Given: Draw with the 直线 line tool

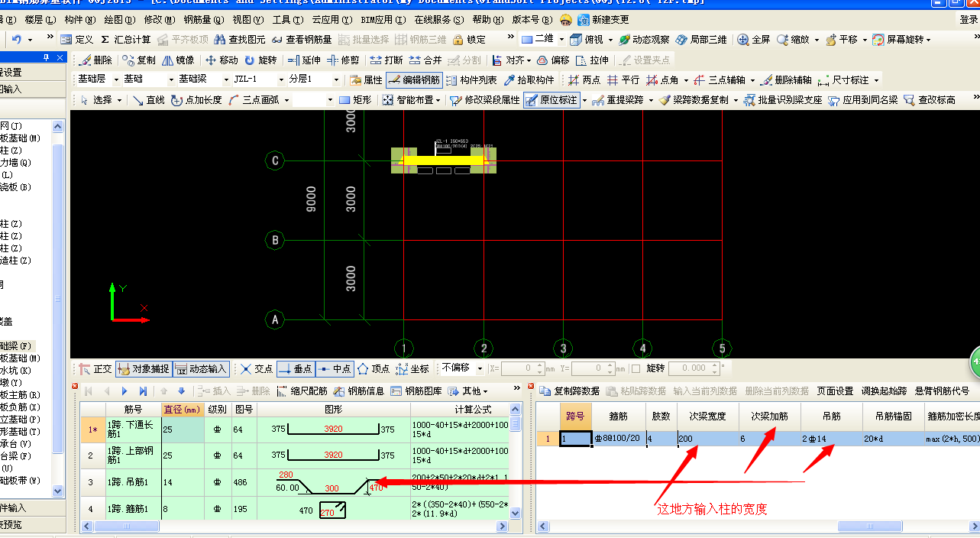Looking at the screenshot, I should tap(148, 99).
